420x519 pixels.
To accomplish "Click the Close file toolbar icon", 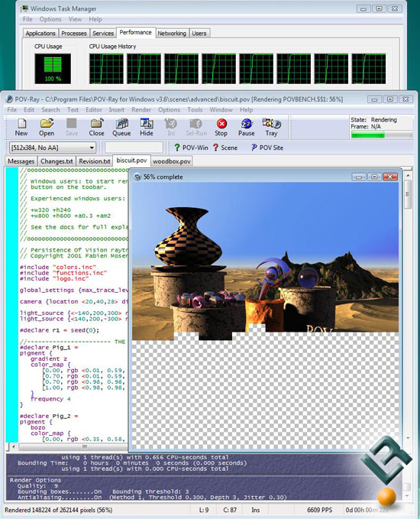I will (96, 127).
